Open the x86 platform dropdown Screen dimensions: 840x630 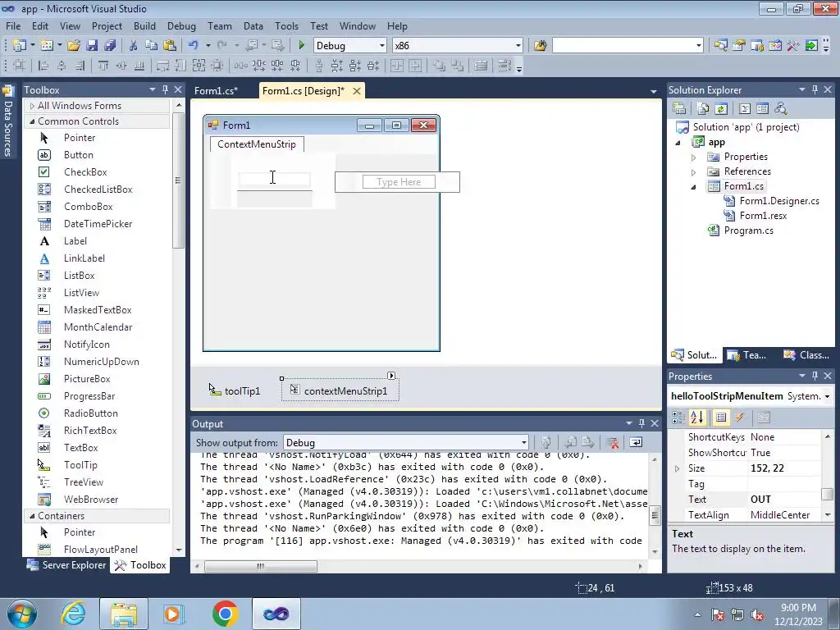tap(518, 46)
